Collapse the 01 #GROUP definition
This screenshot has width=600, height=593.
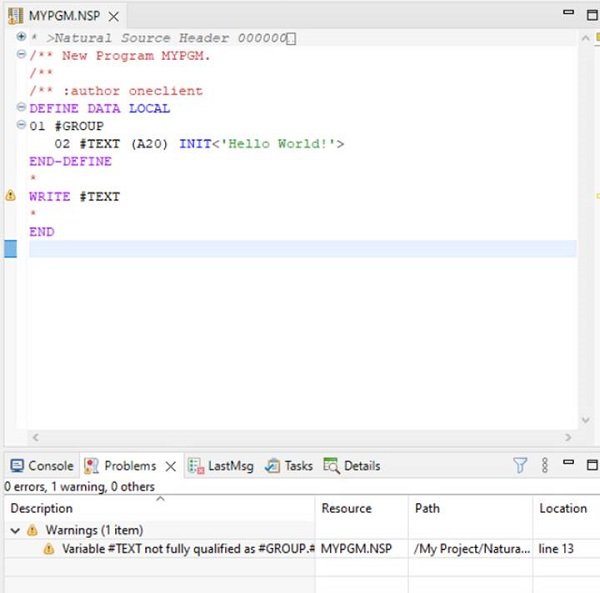coord(21,125)
